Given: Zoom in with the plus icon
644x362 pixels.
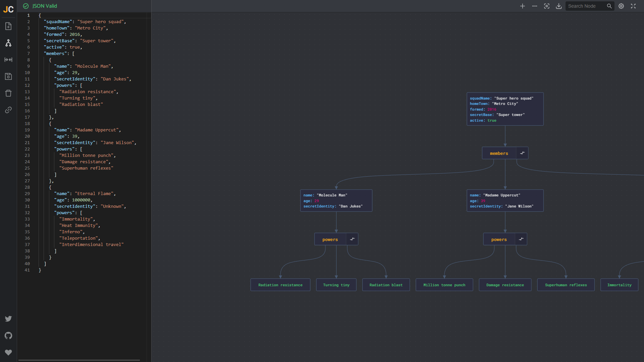Looking at the screenshot, I should pyautogui.click(x=523, y=6).
